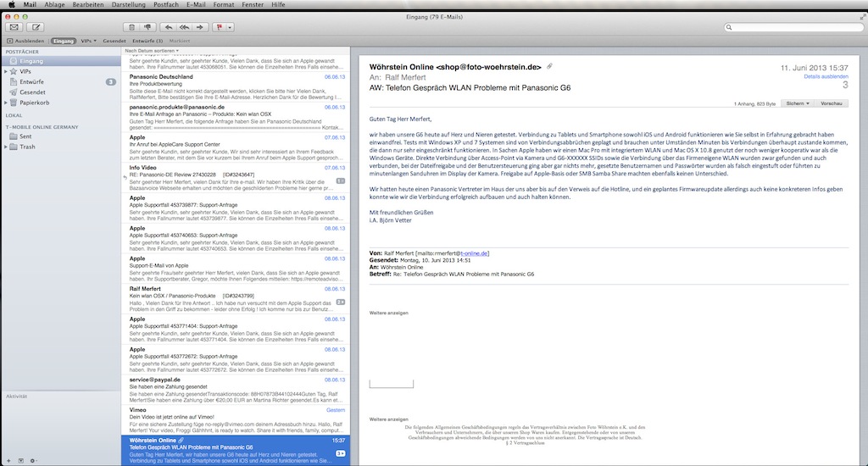Open Postfach menu

click(x=166, y=4)
